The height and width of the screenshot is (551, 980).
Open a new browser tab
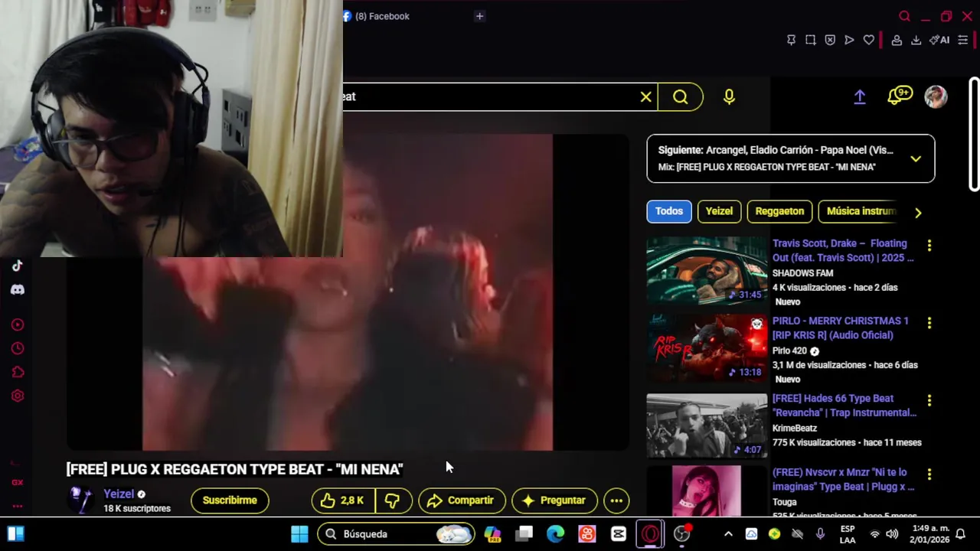479,16
